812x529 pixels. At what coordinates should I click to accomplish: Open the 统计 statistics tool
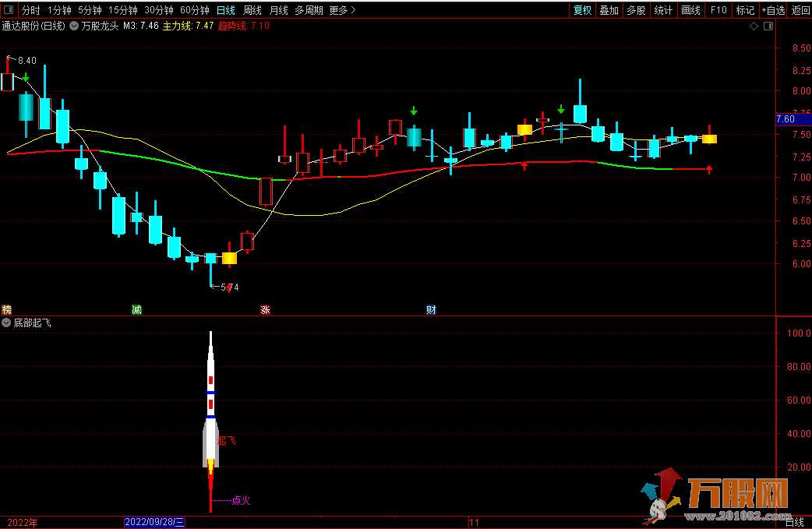click(x=663, y=10)
